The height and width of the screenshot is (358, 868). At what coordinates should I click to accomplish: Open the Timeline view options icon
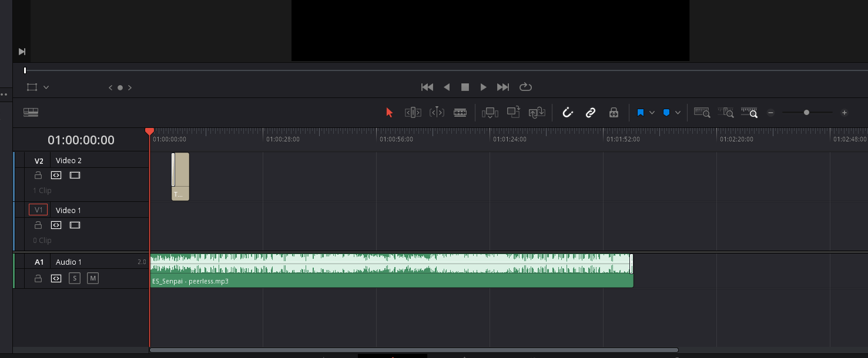click(31, 112)
